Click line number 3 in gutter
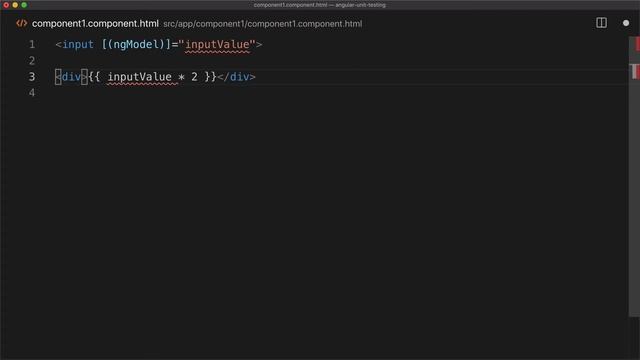The height and width of the screenshot is (360, 640). point(32,77)
